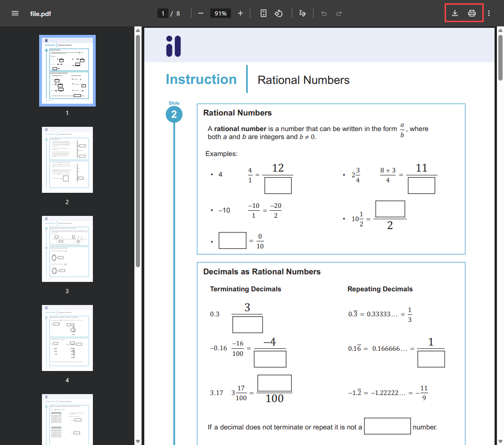Click document scroll up arrow

tap(501, 31)
